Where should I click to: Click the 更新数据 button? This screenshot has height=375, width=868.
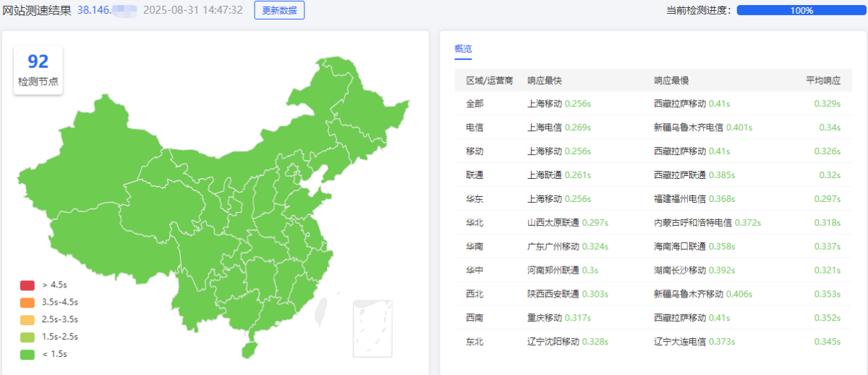(x=279, y=10)
